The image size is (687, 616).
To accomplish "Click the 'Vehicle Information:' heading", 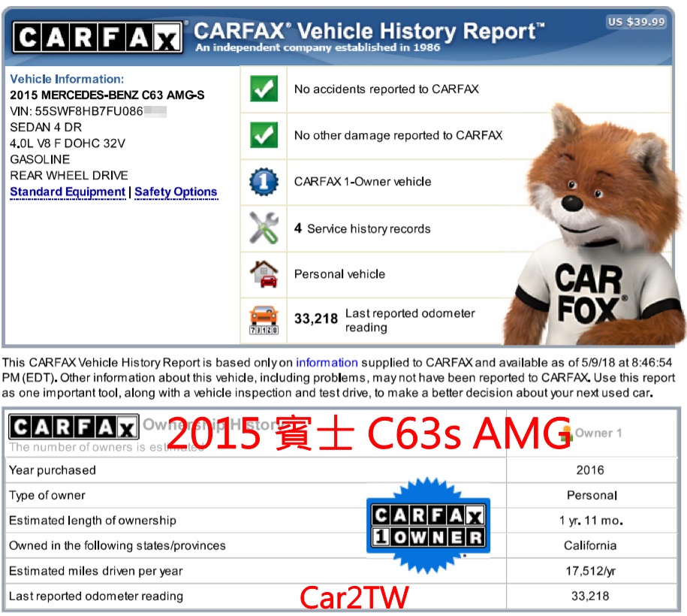I will (x=67, y=79).
